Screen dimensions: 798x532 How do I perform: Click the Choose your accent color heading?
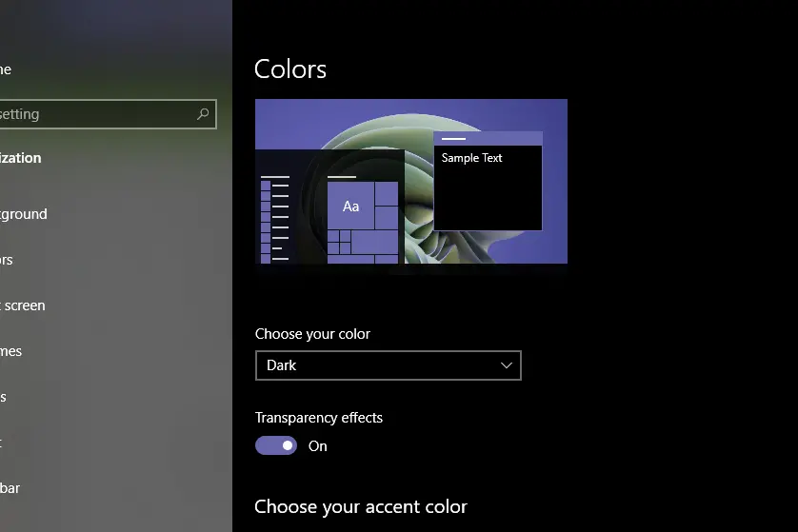[361, 506]
